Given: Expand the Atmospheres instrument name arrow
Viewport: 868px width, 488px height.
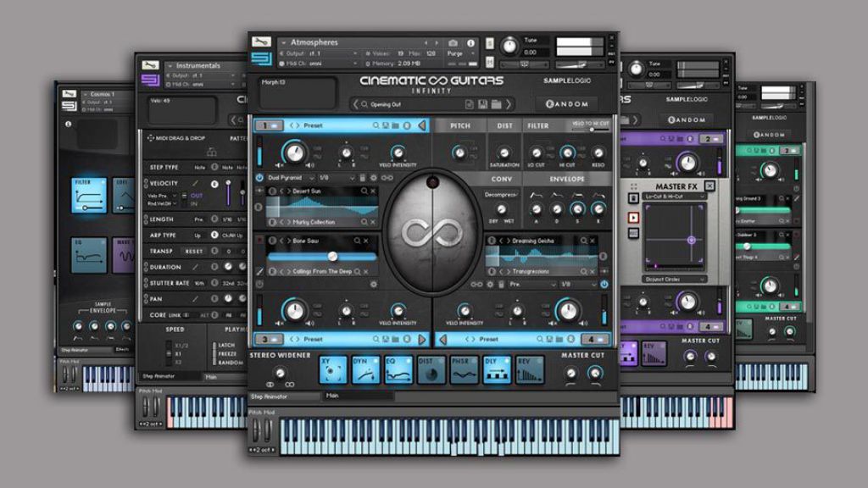Looking at the screenshot, I should coord(284,42).
